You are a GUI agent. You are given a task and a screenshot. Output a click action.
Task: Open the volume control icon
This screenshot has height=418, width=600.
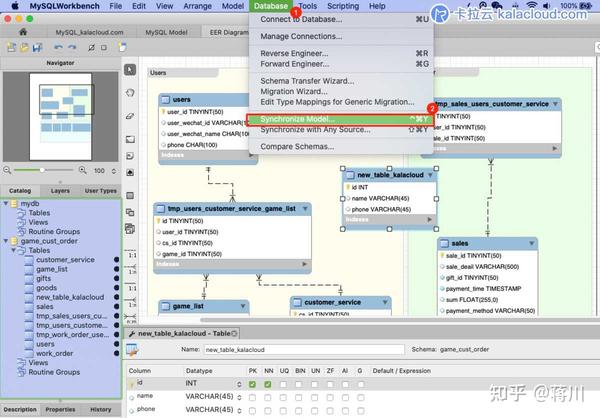click(x=546, y=5)
